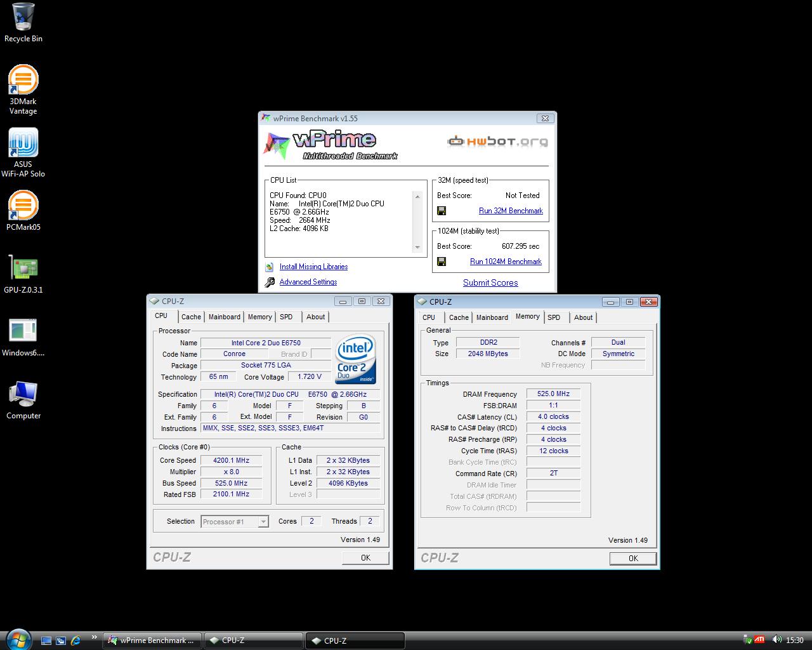Click the Advanced Settings wrench icon
The width and height of the screenshot is (812, 650).
pyautogui.click(x=270, y=282)
